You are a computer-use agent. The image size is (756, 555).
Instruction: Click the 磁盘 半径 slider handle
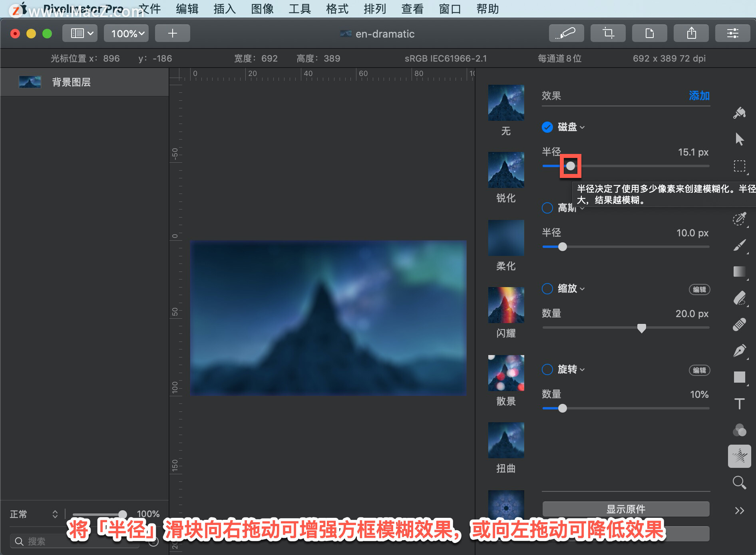571,166
